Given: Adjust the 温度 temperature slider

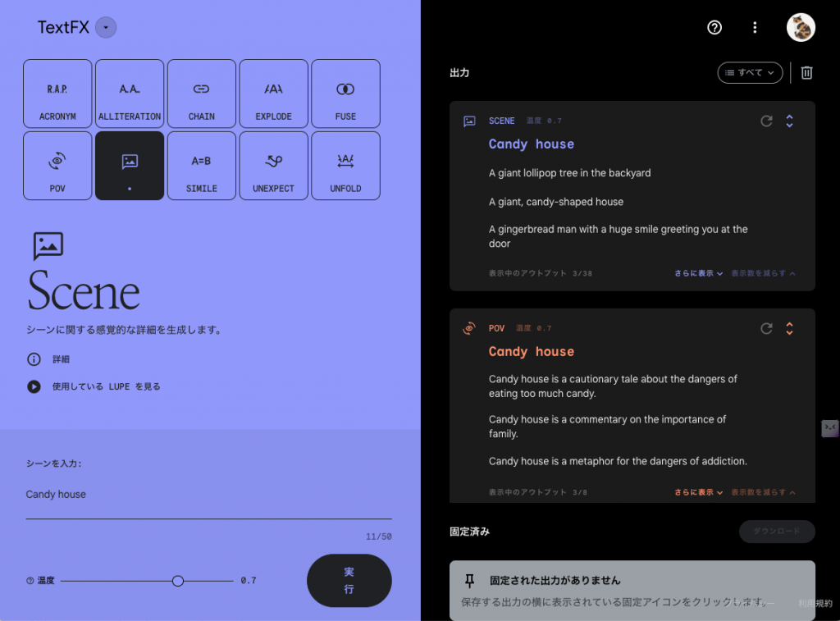Looking at the screenshot, I should (178, 580).
